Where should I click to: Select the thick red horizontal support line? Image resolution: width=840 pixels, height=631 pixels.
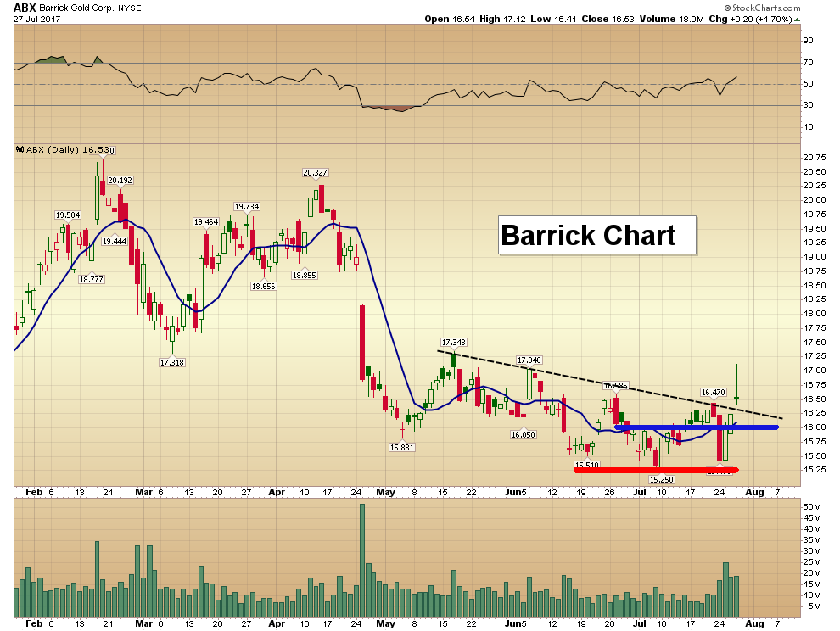pos(653,469)
